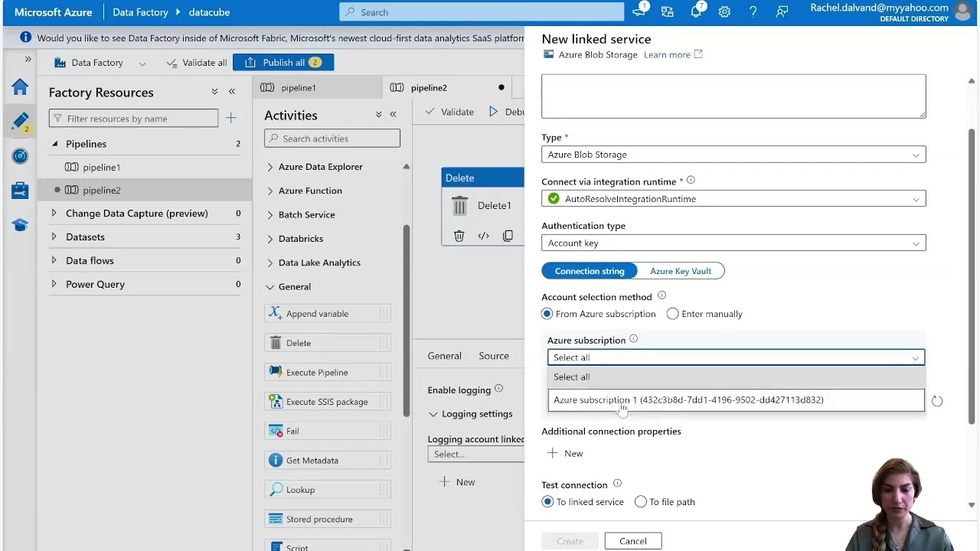Screen dimensions: 980x551
Task: Click Validate all in toolbar
Action: pos(196,63)
